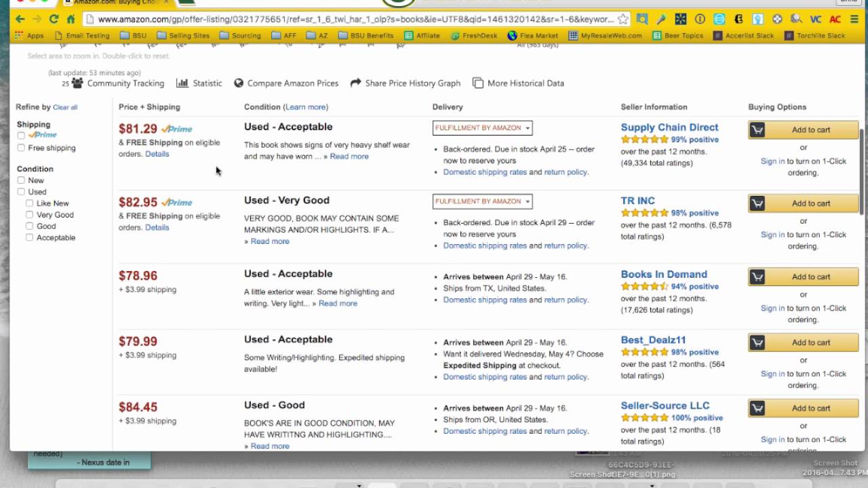Click the cart icon for Supply Chain Direct
The height and width of the screenshot is (488, 868).
(757, 129)
